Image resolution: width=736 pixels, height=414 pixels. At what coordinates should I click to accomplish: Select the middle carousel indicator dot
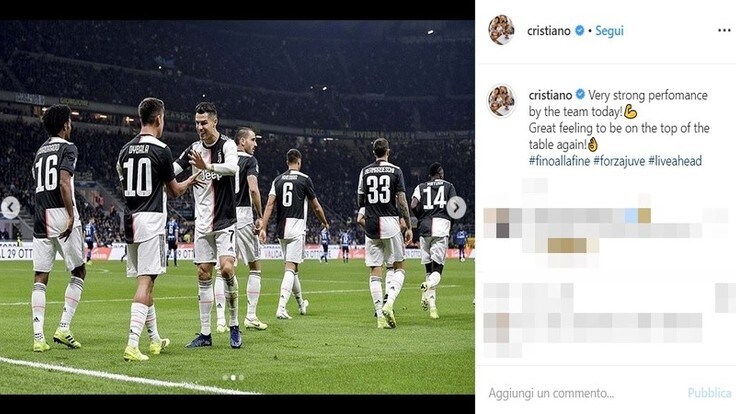[233, 377]
